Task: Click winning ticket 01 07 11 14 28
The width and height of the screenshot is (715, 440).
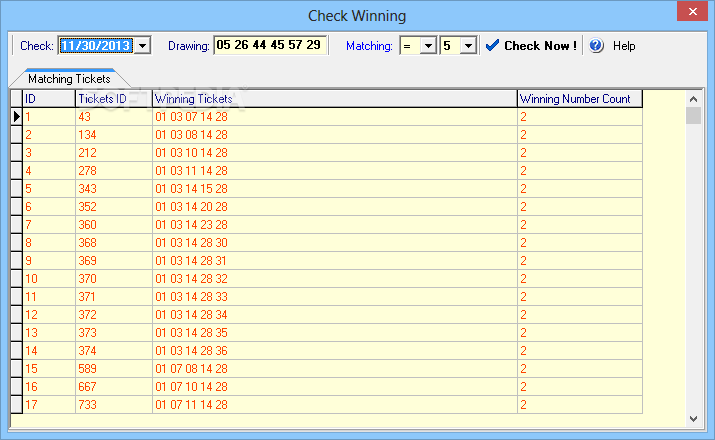Action: pos(335,405)
